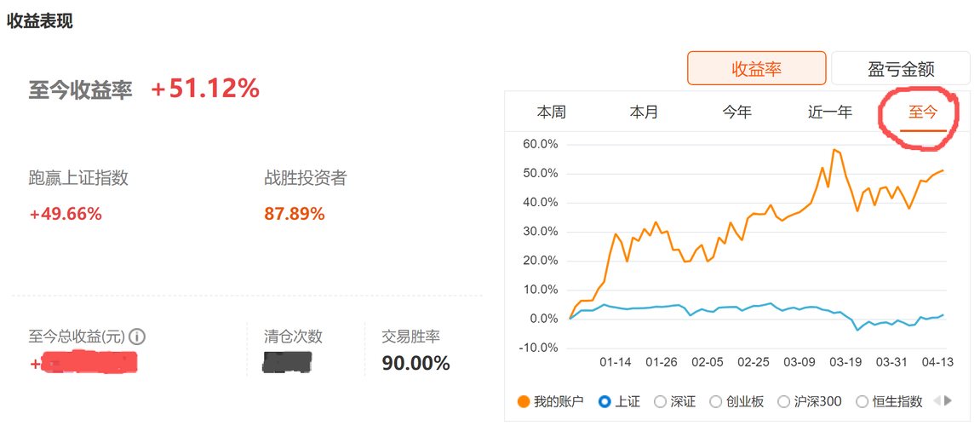Click the 收益率 button
This screenshot has width=980, height=426.
(756, 69)
